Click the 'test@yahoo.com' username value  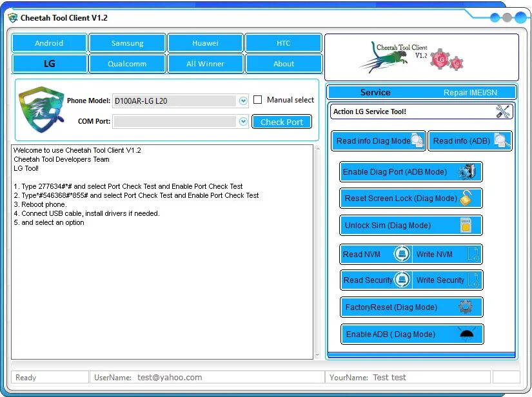(170, 377)
